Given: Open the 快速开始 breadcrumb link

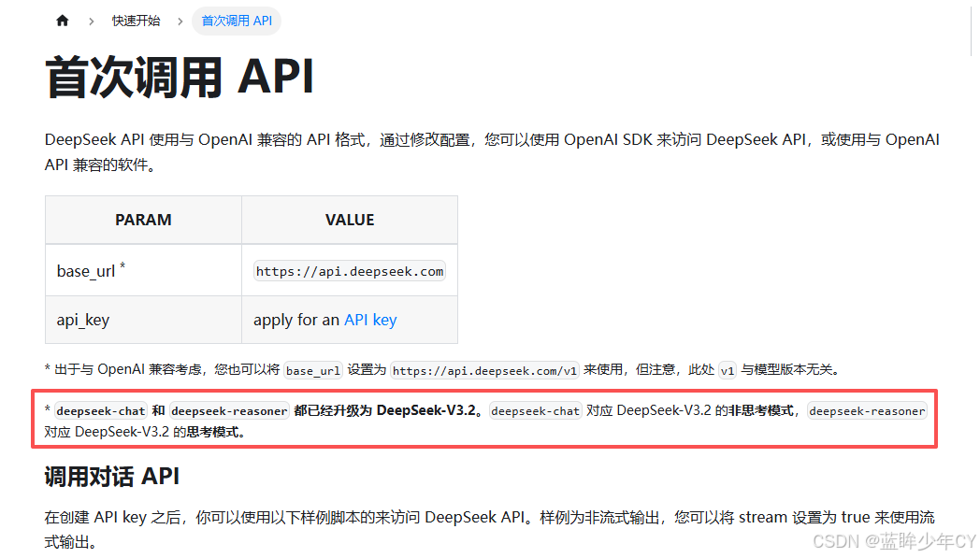Looking at the screenshot, I should pos(136,21).
